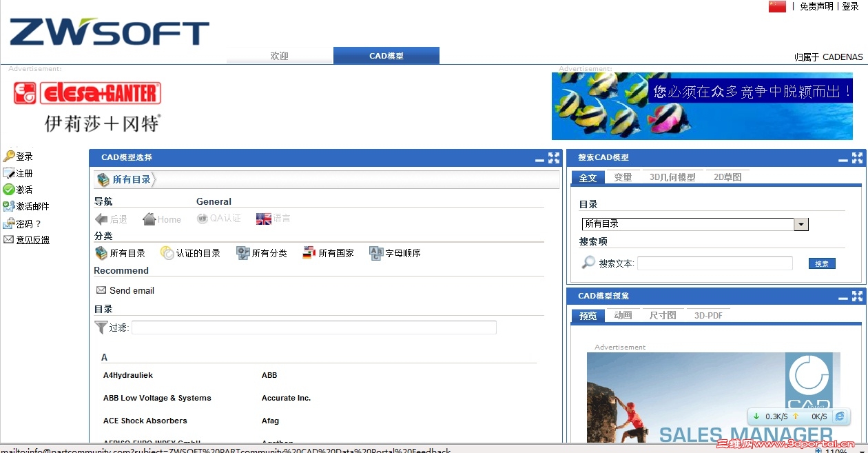Click the 后退 back arrow icon

point(101,219)
